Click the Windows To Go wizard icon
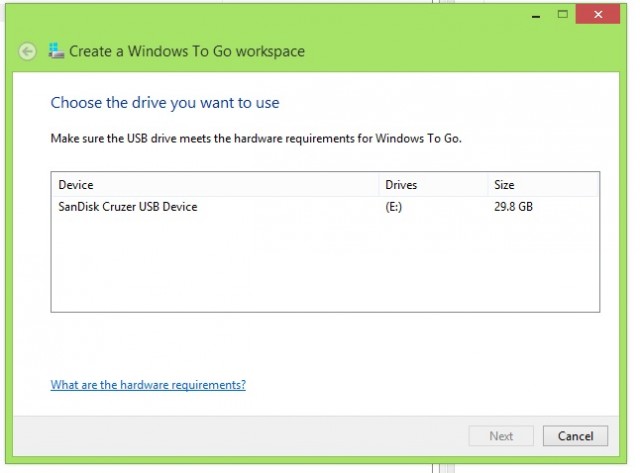640x473 pixels. pos(56,51)
